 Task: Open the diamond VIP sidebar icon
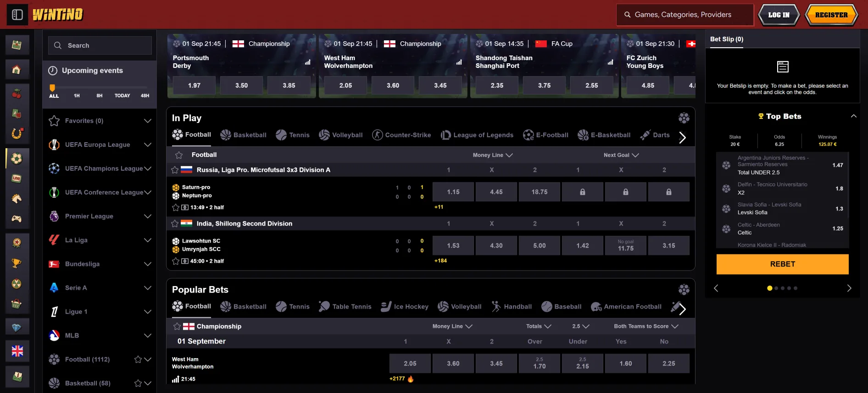pos(17,327)
